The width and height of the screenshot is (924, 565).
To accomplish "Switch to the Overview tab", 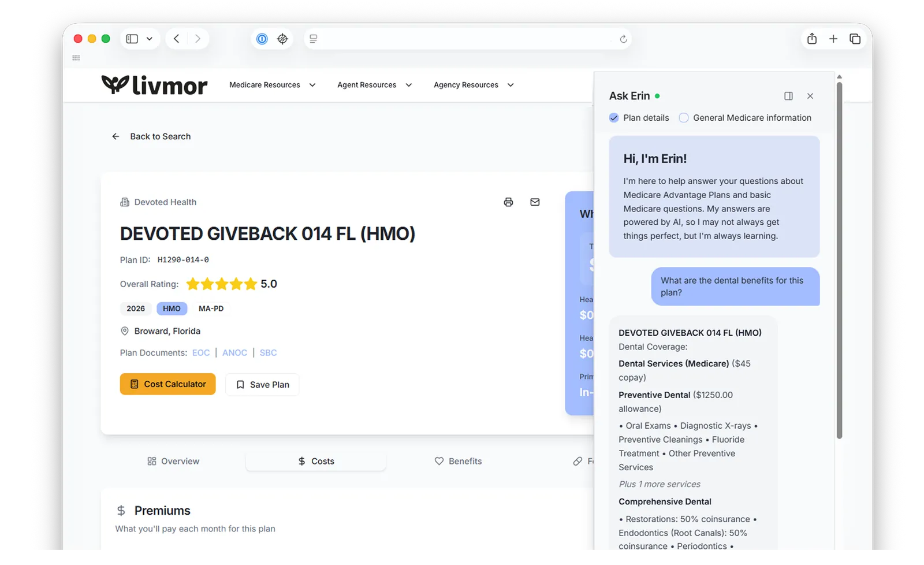I will [173, 461].
